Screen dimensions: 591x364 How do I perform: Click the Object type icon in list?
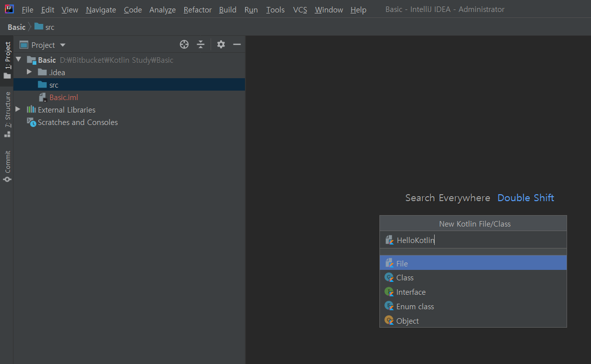[x=389, y=320]
